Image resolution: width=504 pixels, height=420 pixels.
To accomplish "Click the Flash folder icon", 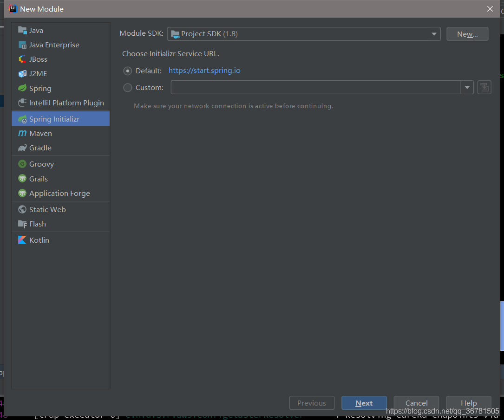I will (x=22, y=224).
